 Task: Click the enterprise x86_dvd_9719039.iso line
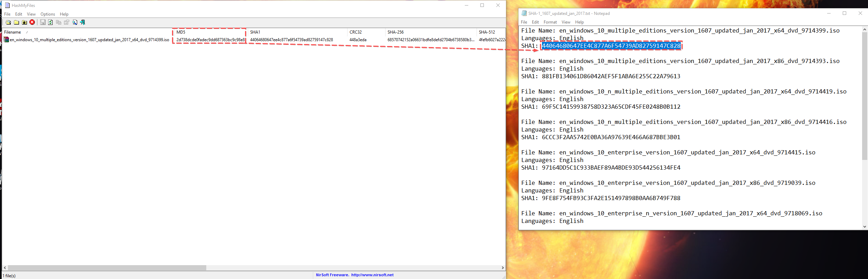668,183
